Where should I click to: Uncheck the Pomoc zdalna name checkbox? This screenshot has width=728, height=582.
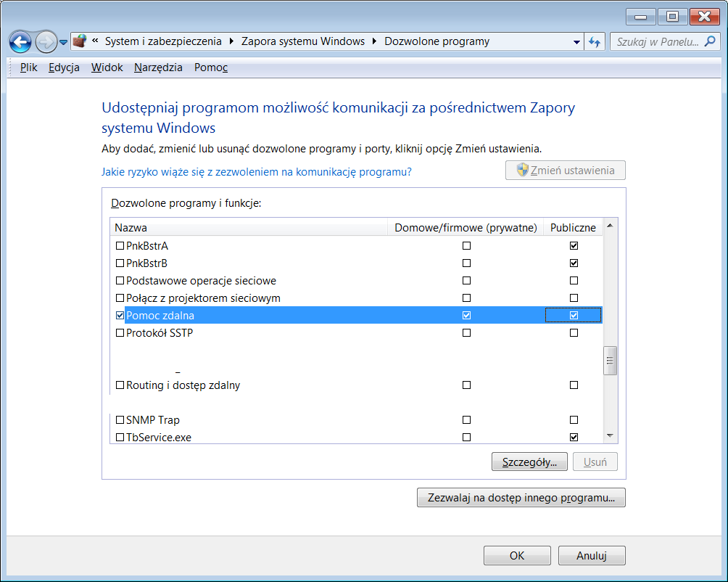pyautogui.click(x=120, y=316)
